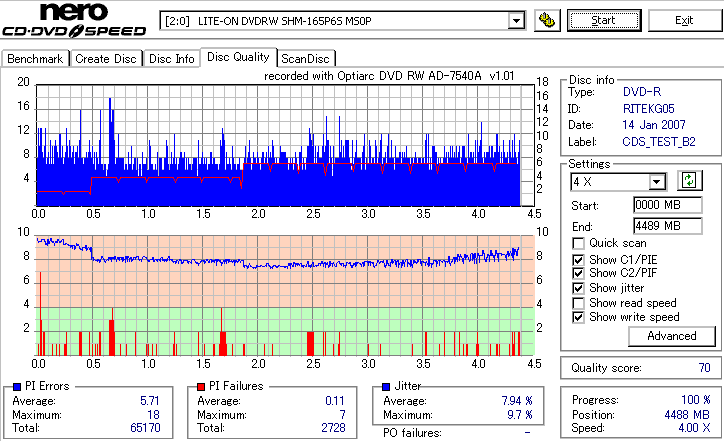
Task: Click the PO failures label
Action: click(412, 433)
